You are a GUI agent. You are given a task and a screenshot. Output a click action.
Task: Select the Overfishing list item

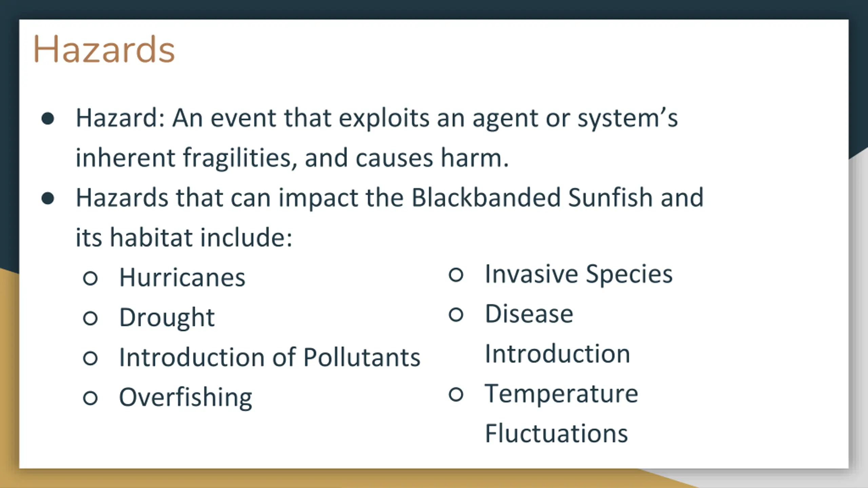[185, 398]
